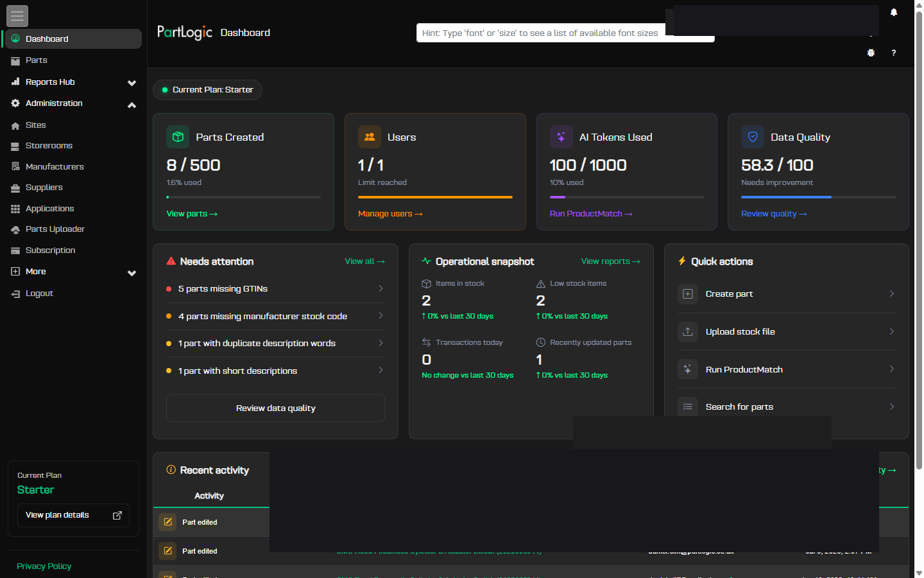Click the Manage users link
This screenshot has height=578, width=924.
click(390, 214)
